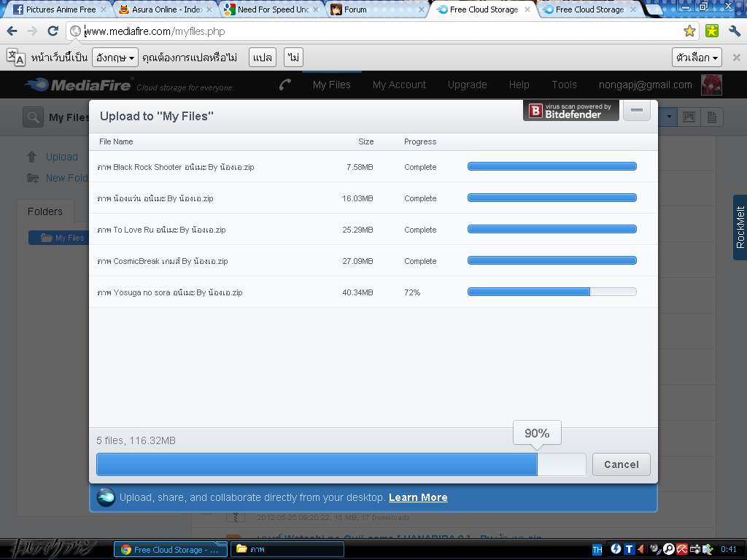Switch to list view document icon
Viewport: 747px width, 560px height.
click(x=712, y=117)
